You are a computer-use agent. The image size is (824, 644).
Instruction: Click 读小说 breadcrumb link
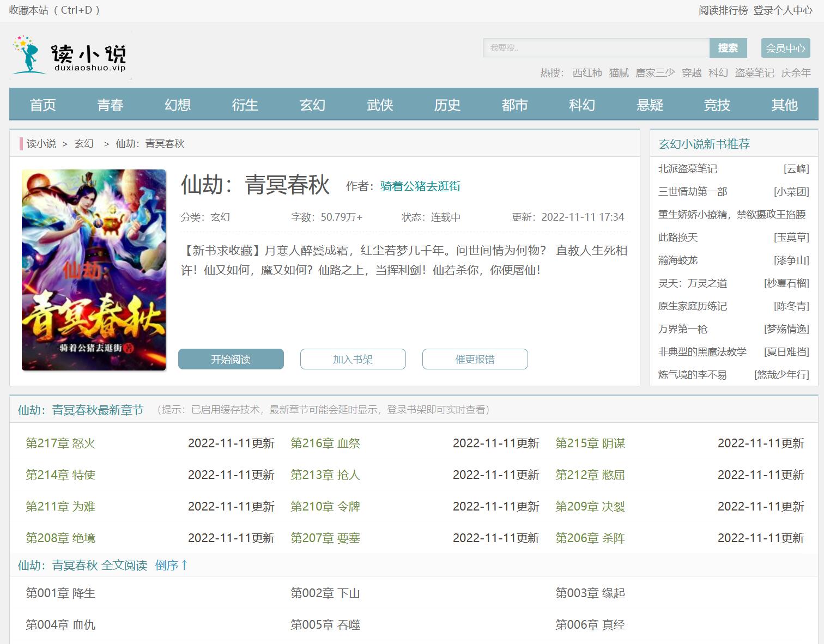(x=41, y=144)
